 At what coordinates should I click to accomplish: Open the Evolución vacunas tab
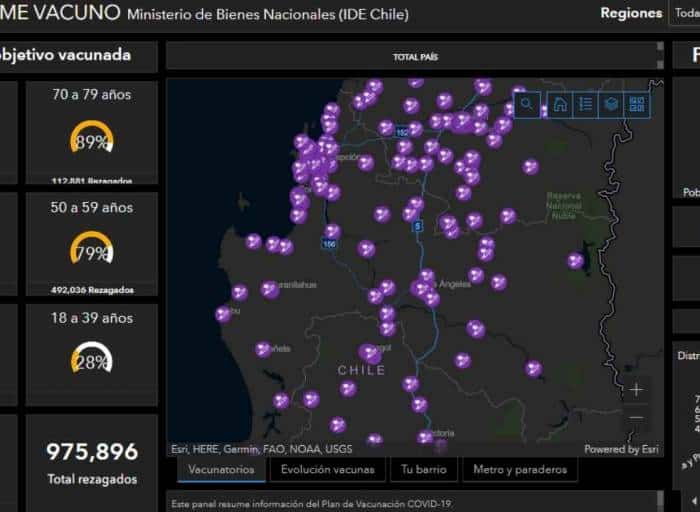pyautogui.click(x=327, y=469)
